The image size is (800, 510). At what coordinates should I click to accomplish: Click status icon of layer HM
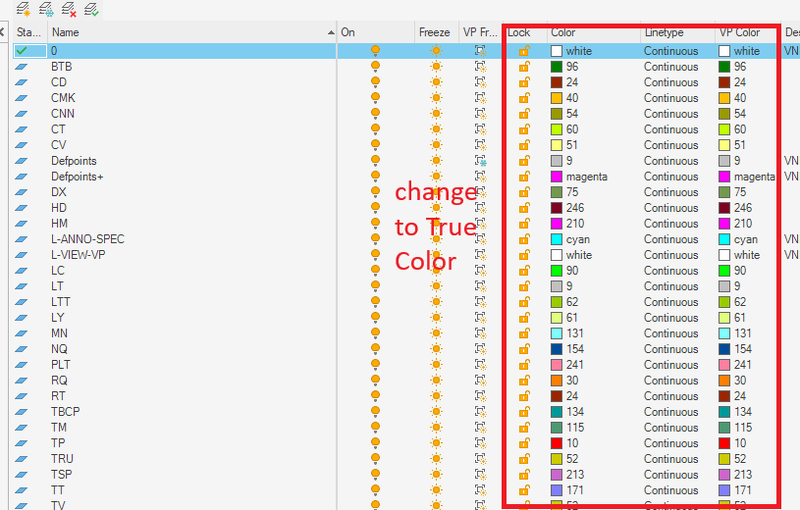pos(21,223)
